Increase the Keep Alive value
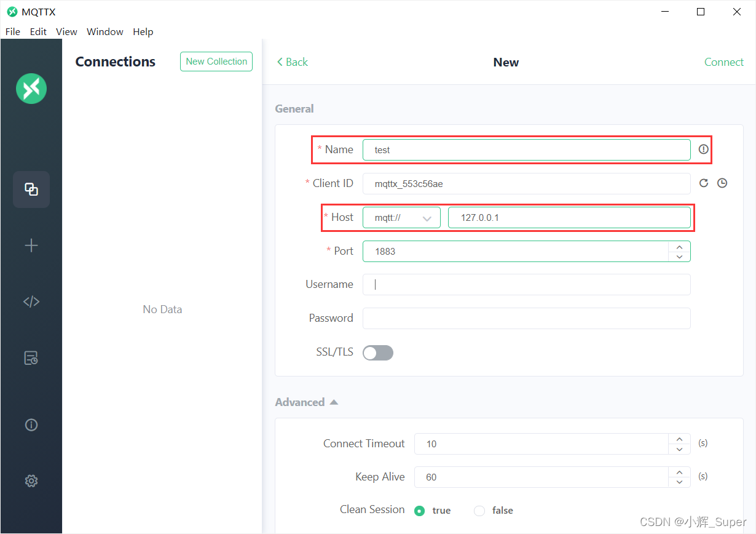The image size is (756, 534). [x=679, y=472]
